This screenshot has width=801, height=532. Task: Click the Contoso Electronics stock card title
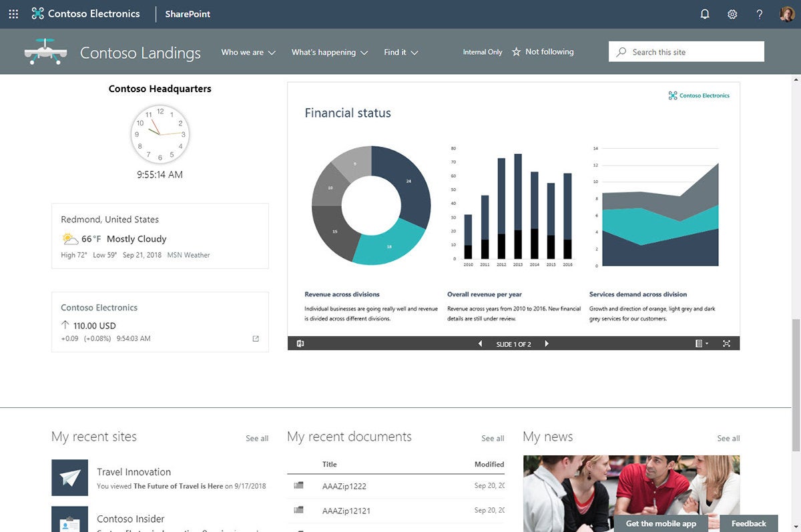coord(99,308)
